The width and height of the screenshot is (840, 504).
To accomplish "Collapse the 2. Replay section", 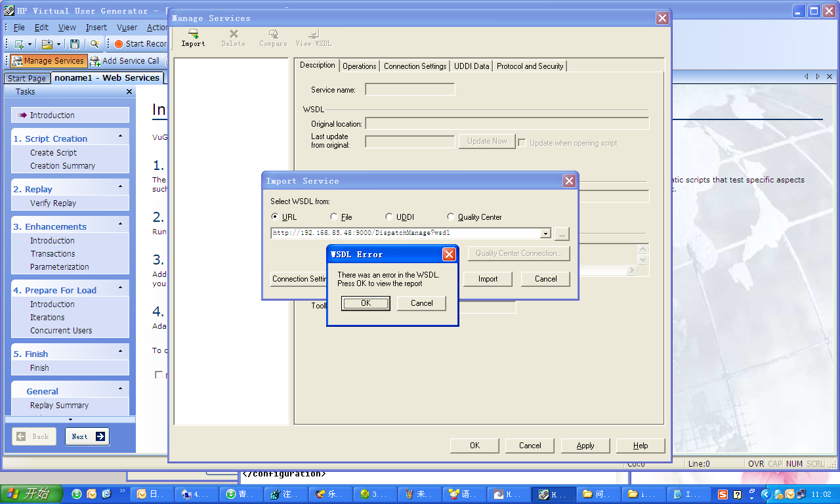I will [x=120, y=187].
